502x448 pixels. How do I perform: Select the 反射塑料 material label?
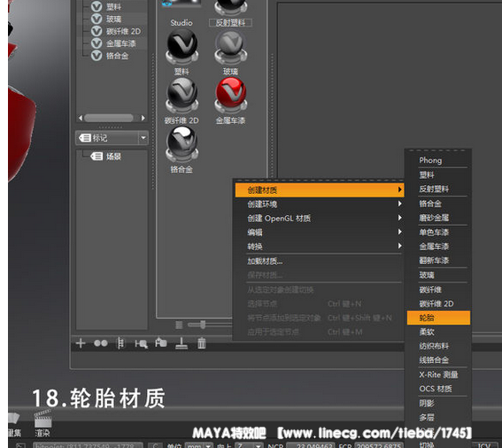230,23
